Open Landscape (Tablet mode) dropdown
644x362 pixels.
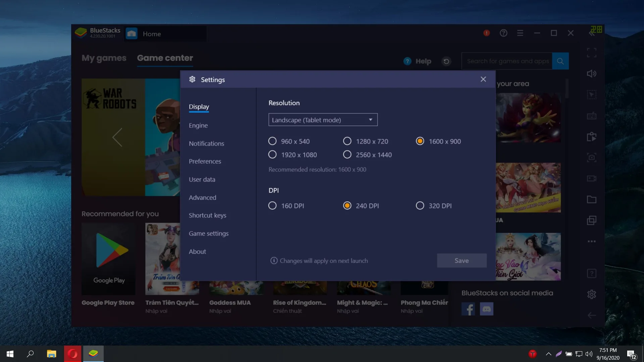pos(323,120)
